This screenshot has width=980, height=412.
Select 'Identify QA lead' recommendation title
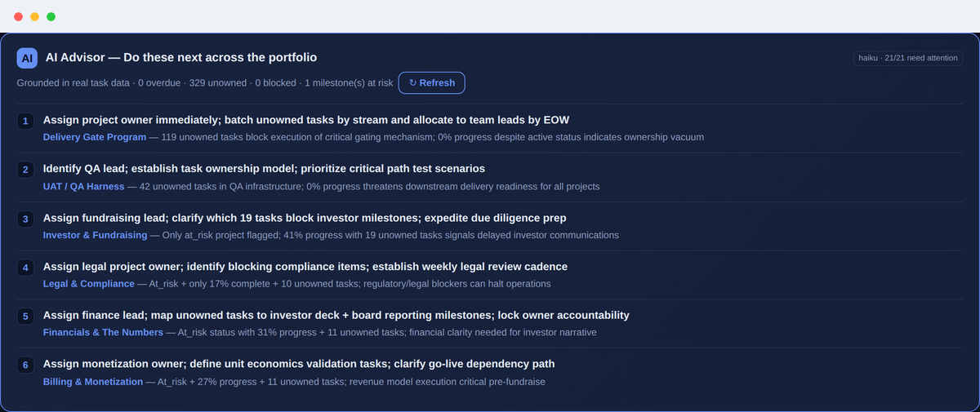click(264, 169)
